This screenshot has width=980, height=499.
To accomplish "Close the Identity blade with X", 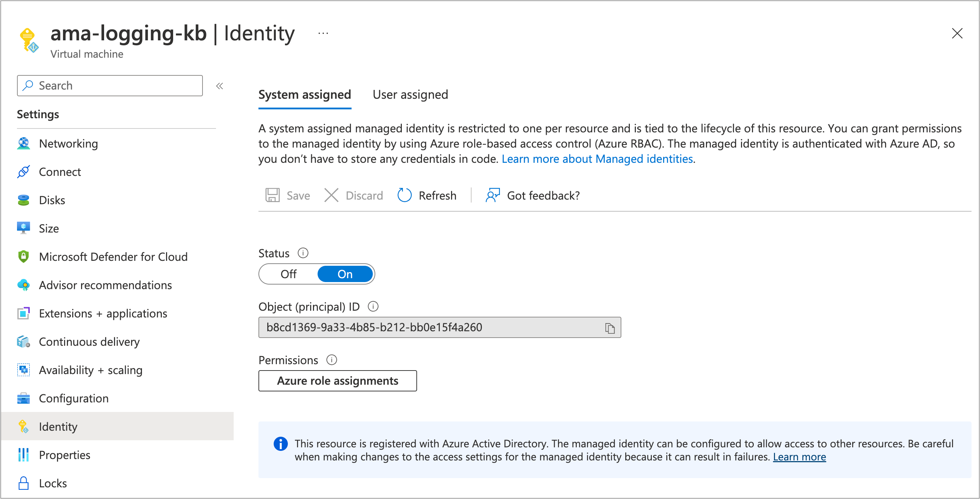I will coord(957,34).
